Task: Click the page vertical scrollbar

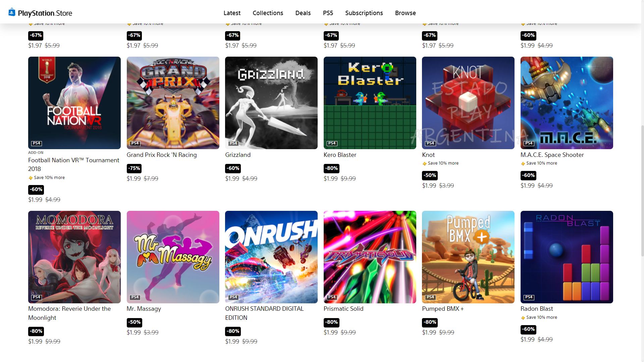Action: [x=642, y=191]
